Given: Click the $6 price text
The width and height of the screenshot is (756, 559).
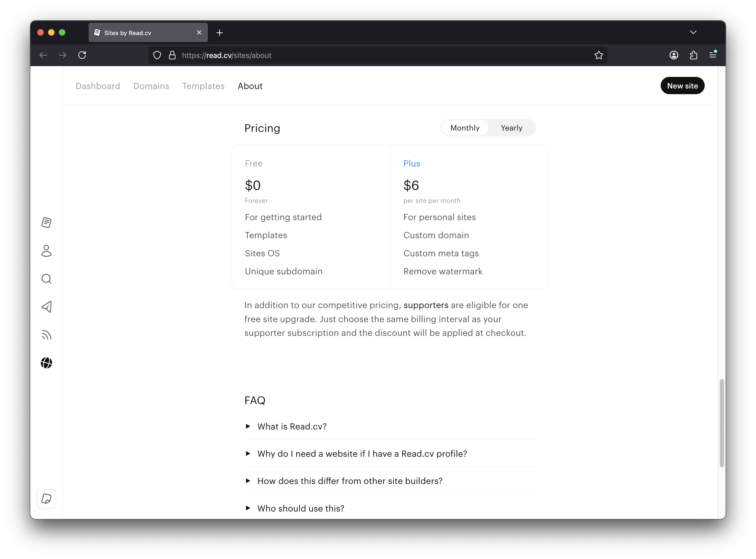Looking at the screenshot, I should tap(411, 185).
